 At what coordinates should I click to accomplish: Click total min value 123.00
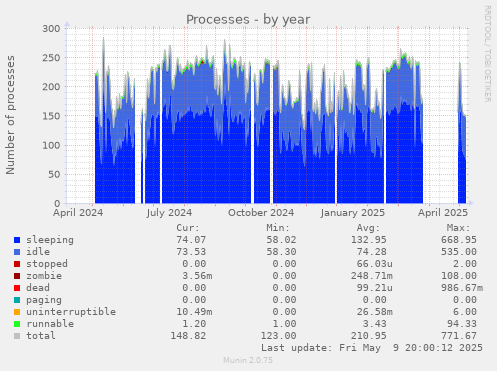point(278,336)
